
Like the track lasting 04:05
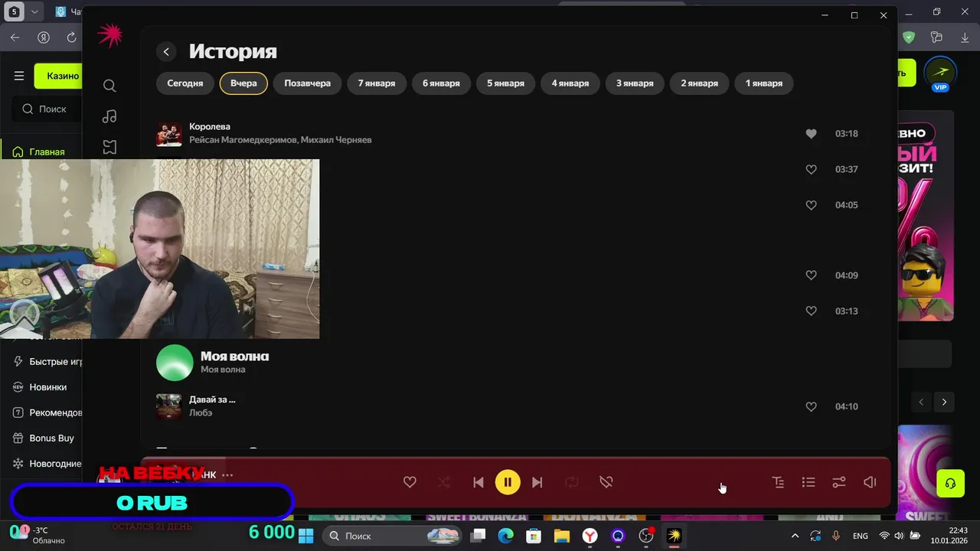811,205
